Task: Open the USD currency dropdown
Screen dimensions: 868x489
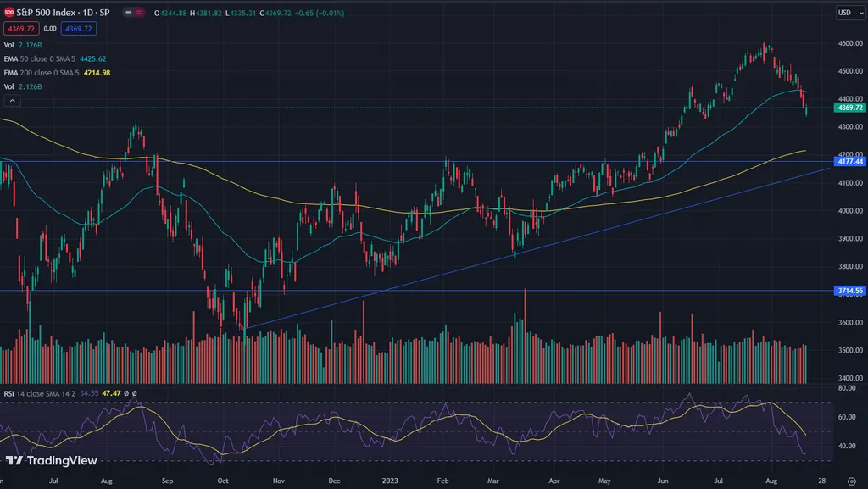Action: [844, 13]
